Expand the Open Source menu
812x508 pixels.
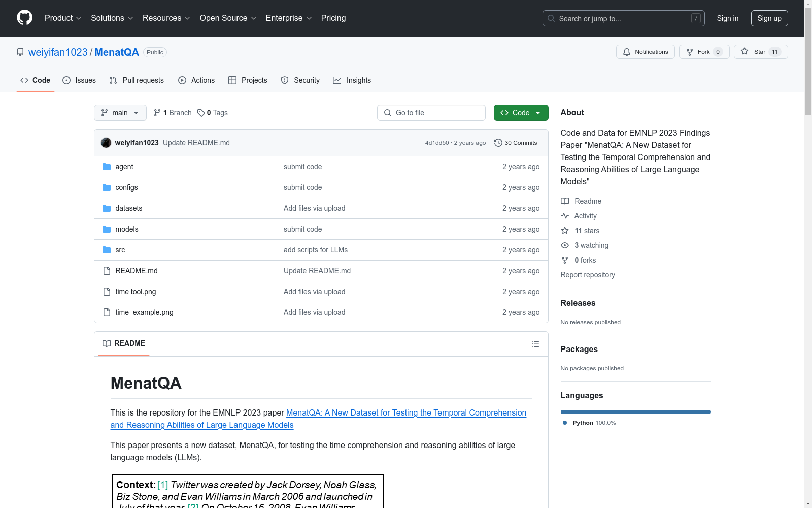click(x=228, y=18)
